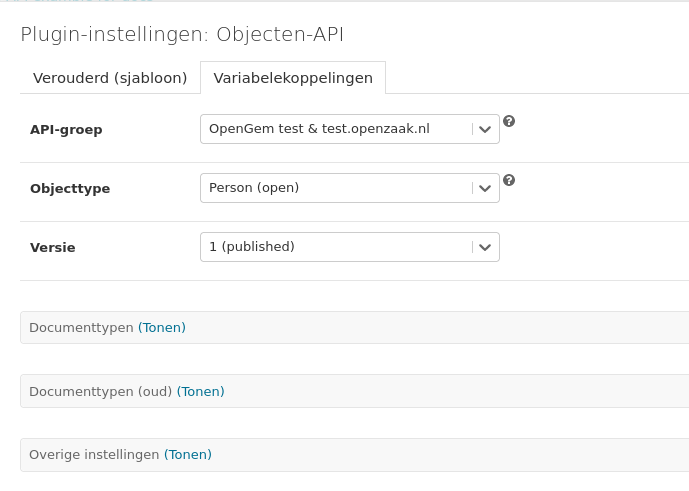Select the Person (open) objecttype field

pos(350,188)
